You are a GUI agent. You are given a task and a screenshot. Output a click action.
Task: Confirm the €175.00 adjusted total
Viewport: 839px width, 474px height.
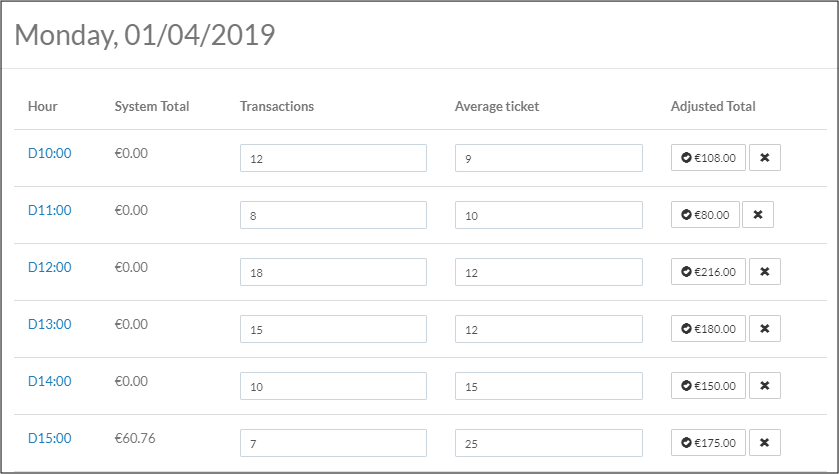(708, 443)
